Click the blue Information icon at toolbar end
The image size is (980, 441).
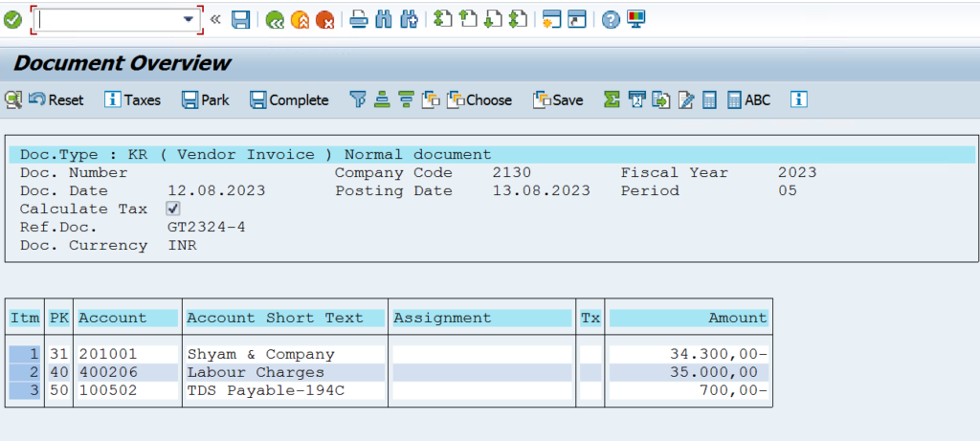[x=799, y=99]
